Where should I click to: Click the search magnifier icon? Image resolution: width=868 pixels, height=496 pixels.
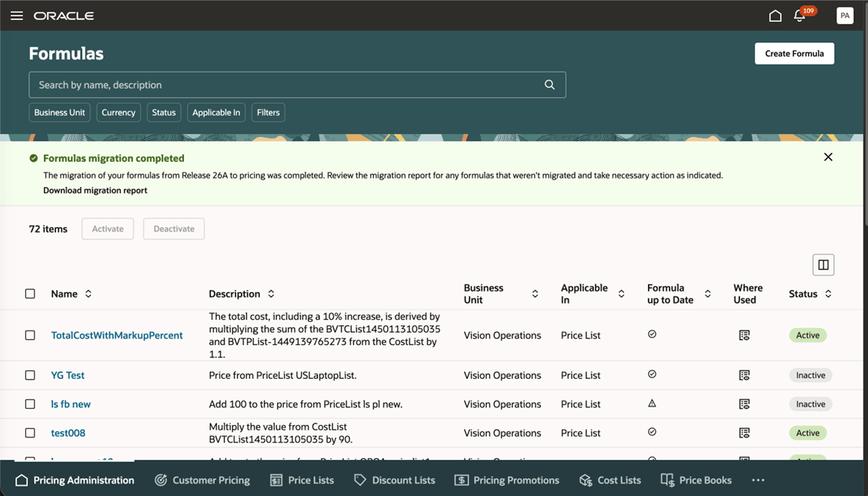click(549, 85)
